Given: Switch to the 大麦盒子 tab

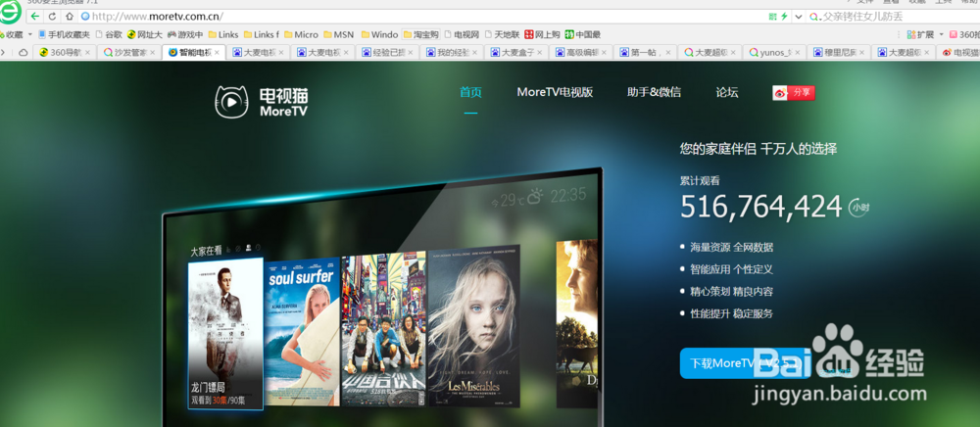Looking at the screenshot, I should click(x=516, y=53).
